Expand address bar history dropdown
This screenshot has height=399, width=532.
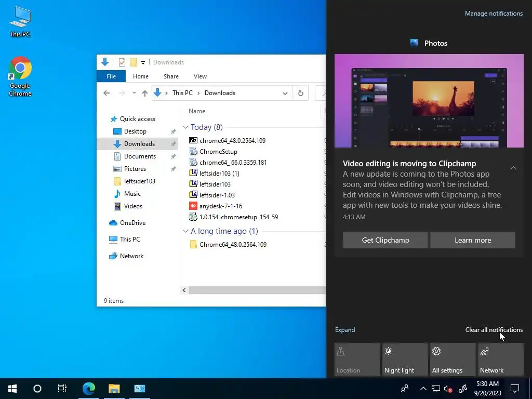(x=285, y=94)
